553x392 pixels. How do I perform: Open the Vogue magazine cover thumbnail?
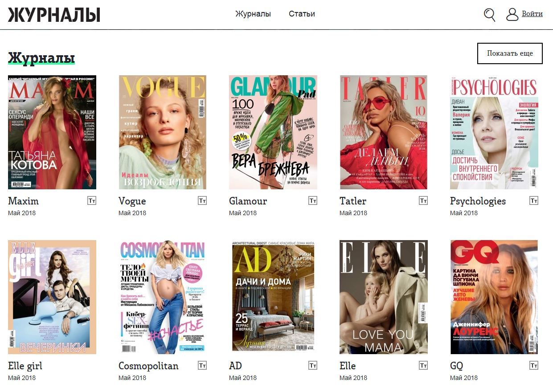click(163, 132)
